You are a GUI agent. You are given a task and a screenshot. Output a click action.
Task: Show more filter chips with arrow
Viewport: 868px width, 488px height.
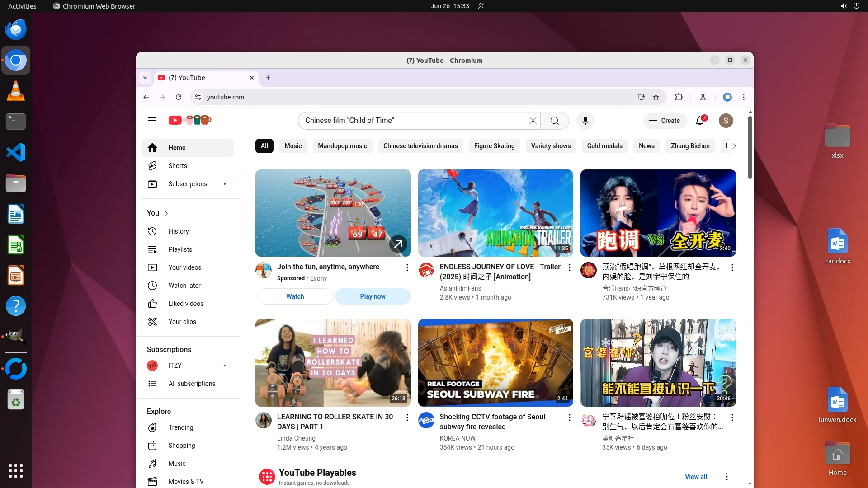(x=734, y=146)
